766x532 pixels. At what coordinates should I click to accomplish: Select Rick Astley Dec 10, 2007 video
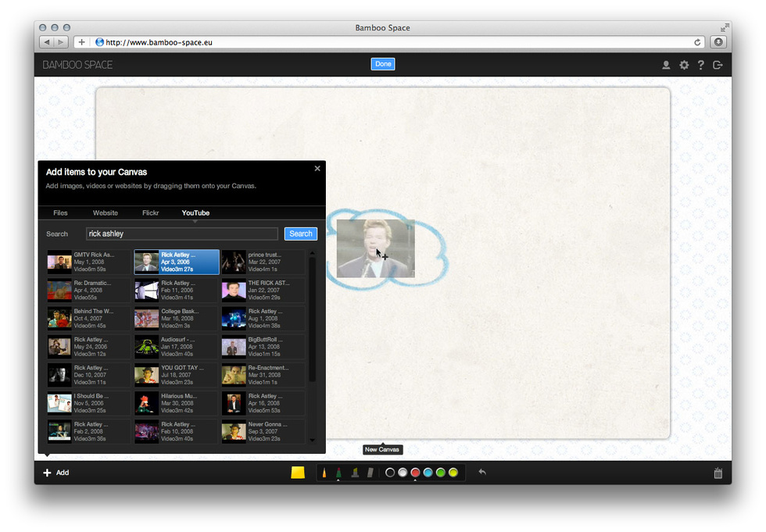click(x=88, y=375)
